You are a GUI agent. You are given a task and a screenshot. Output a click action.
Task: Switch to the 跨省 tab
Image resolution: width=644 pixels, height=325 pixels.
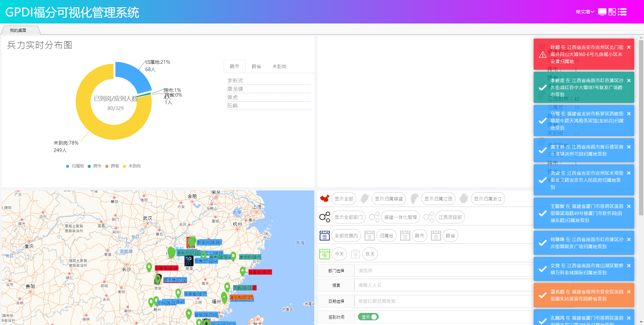256,66
